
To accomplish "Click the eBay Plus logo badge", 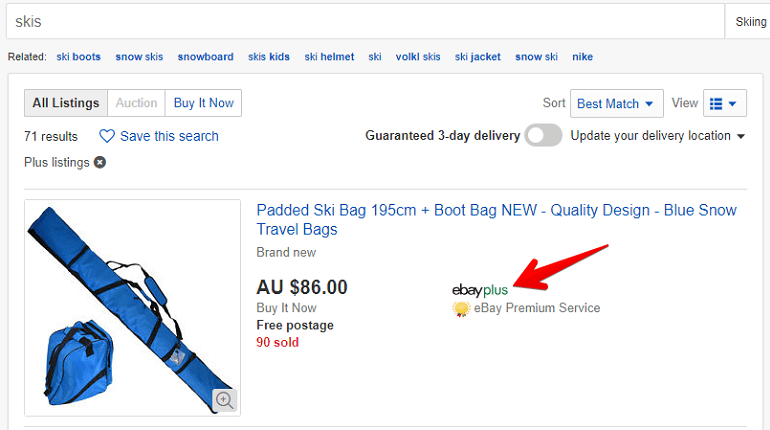I will point(480,289).
